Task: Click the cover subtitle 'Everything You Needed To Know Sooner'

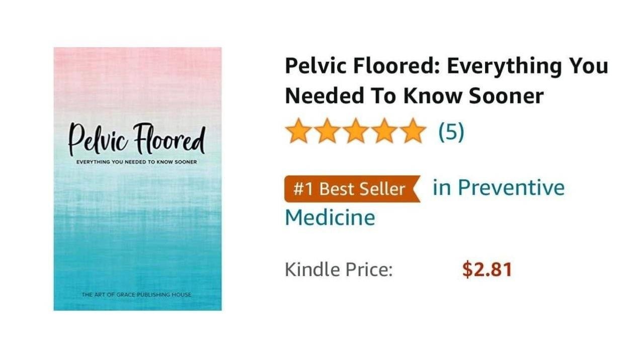Action: pos(136,162)
